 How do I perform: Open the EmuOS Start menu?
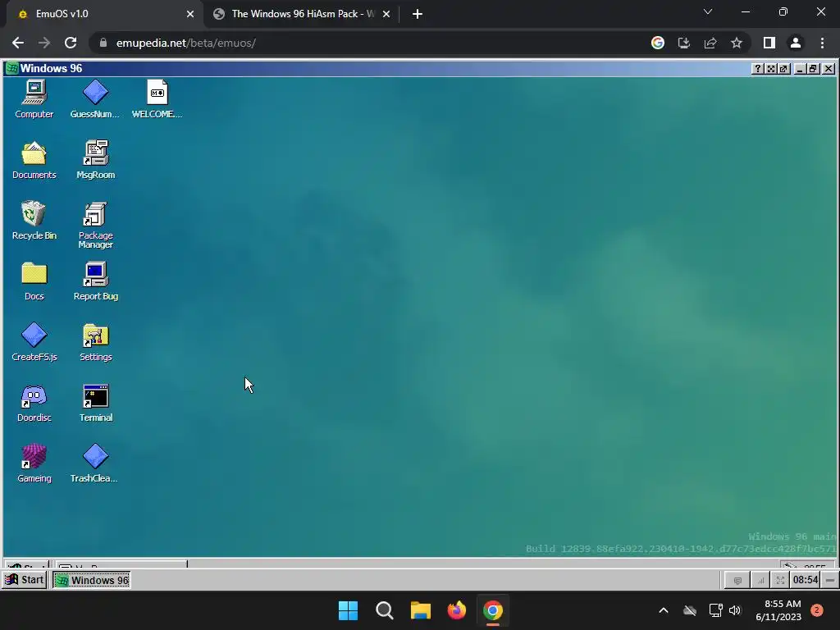25,580
